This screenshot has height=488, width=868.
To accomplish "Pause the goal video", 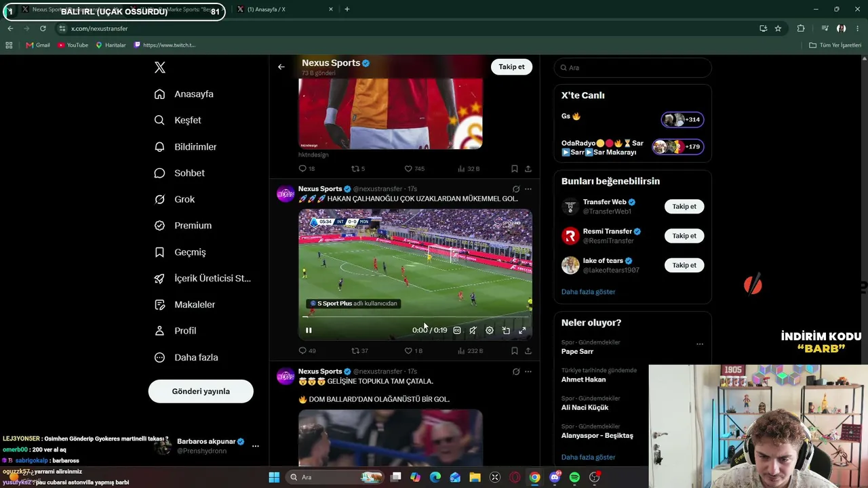I will (309, 330).
